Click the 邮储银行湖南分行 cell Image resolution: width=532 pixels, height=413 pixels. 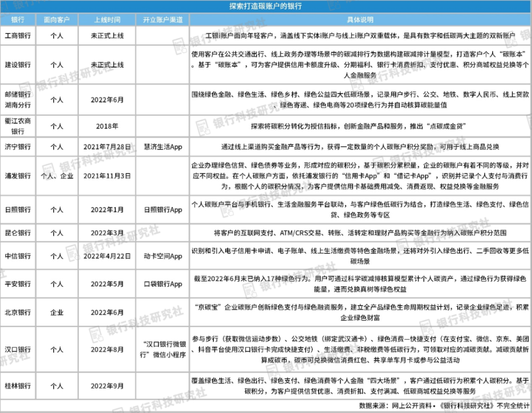pos(18,100)
